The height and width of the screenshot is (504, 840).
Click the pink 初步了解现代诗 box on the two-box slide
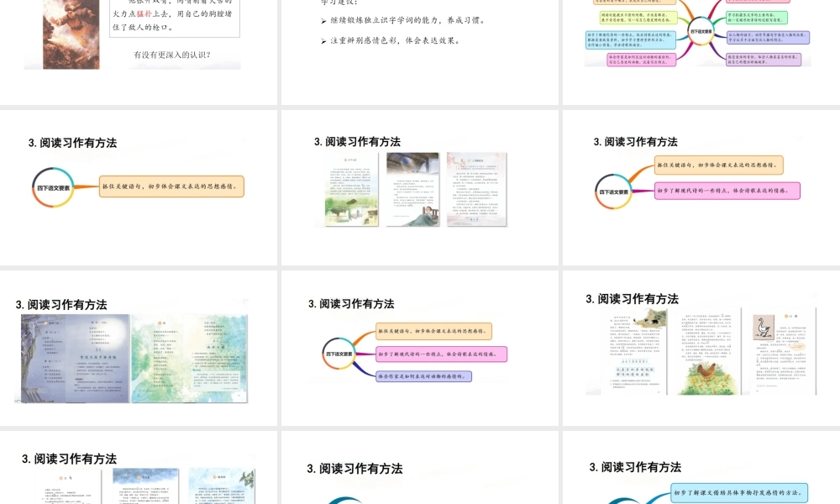[727, 191]
